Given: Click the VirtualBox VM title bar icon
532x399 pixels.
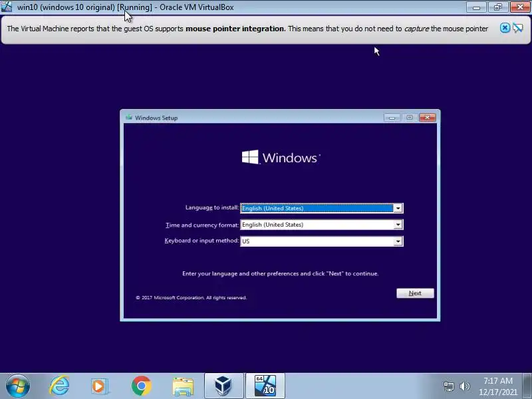Looking at the screenshot, I should [7, 7].
